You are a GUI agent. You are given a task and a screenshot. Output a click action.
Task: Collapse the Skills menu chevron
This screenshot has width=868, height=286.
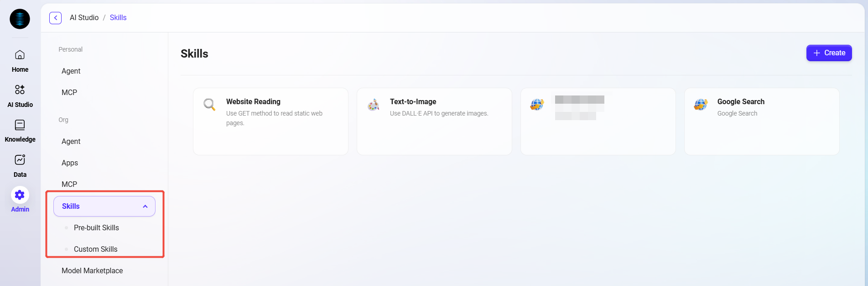(x=145, y=207)
